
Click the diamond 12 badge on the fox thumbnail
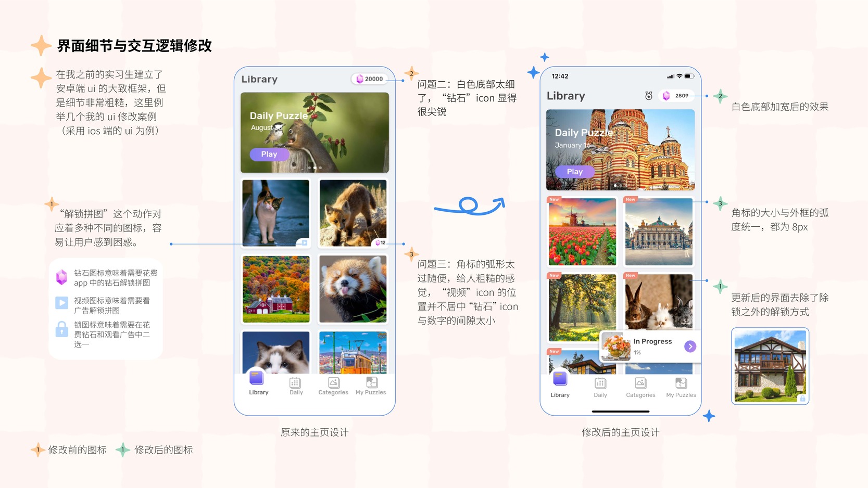381,242
